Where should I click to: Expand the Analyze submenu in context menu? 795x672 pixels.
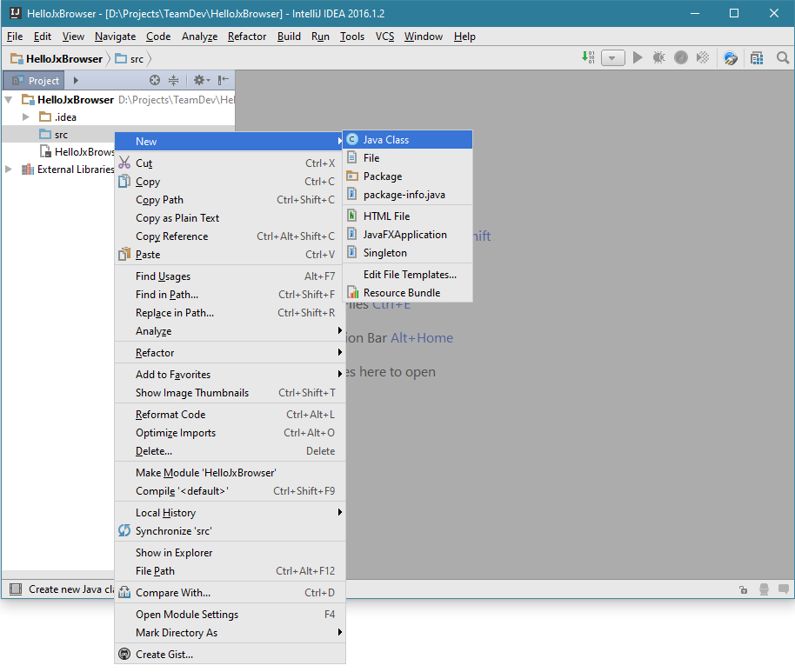(340, 330)
